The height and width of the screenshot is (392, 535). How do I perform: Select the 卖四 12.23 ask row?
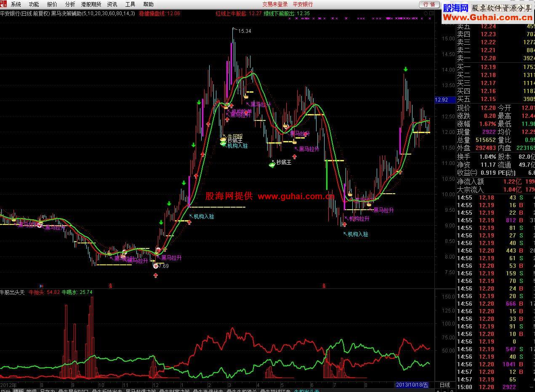click(496, 35)
